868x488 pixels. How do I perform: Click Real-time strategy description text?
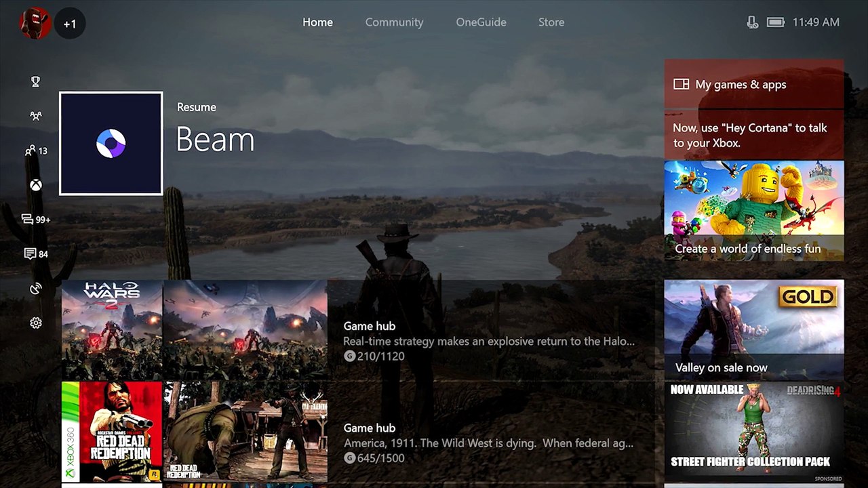[x=489, y=342]
